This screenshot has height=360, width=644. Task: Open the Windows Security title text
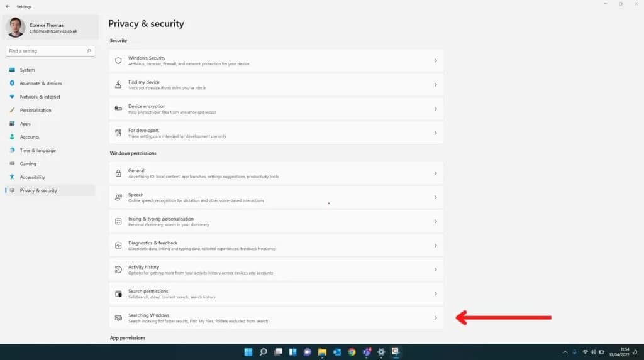coord(147,58)
